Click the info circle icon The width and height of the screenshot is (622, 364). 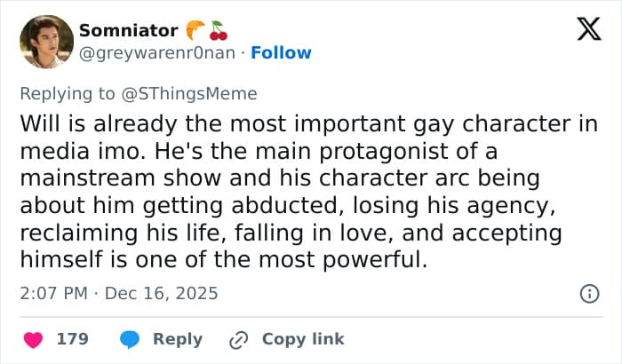(x=588, y=293)
